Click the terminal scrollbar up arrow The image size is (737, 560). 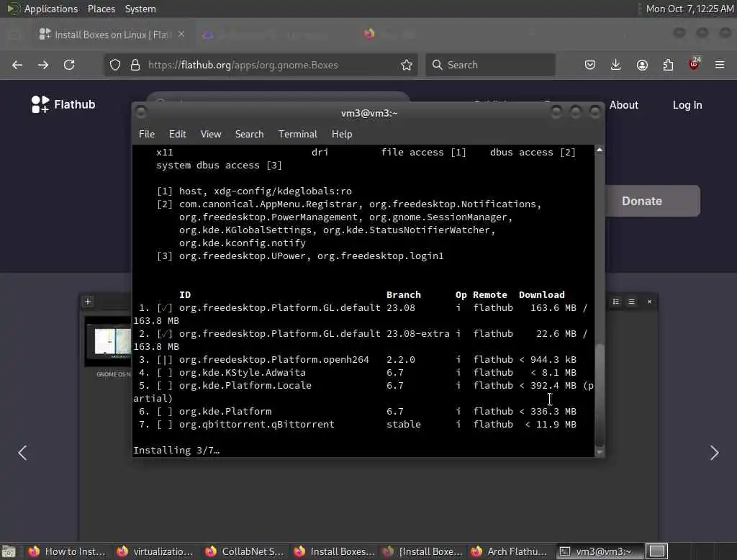tap(600, 150)
